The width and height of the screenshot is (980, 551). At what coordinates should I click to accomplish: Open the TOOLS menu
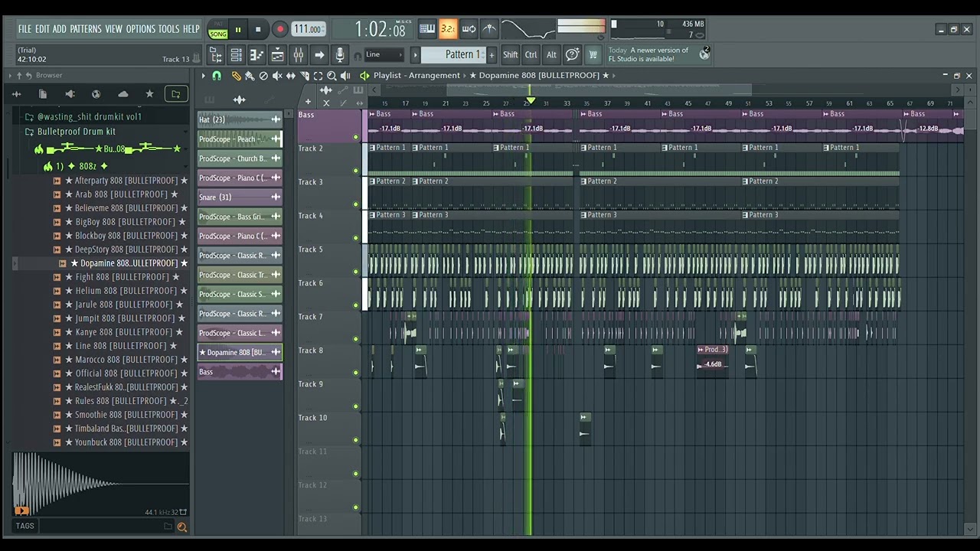click(169, 29)
